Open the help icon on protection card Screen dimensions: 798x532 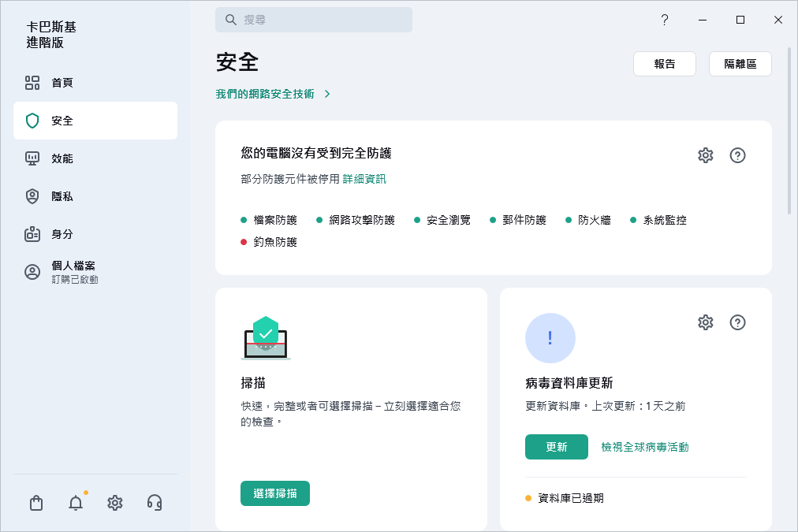pos(737,155)
